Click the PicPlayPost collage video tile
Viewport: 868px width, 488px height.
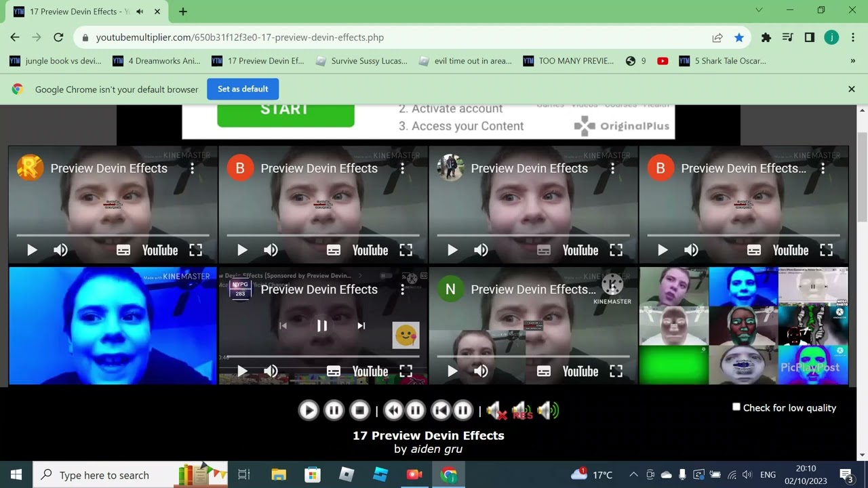743,326
